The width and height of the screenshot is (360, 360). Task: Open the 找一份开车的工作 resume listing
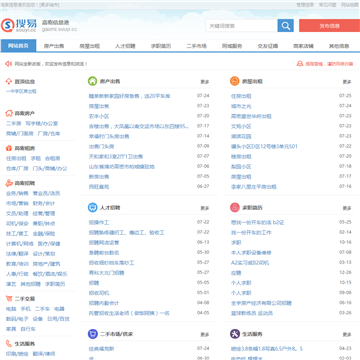tap(251, 232)
